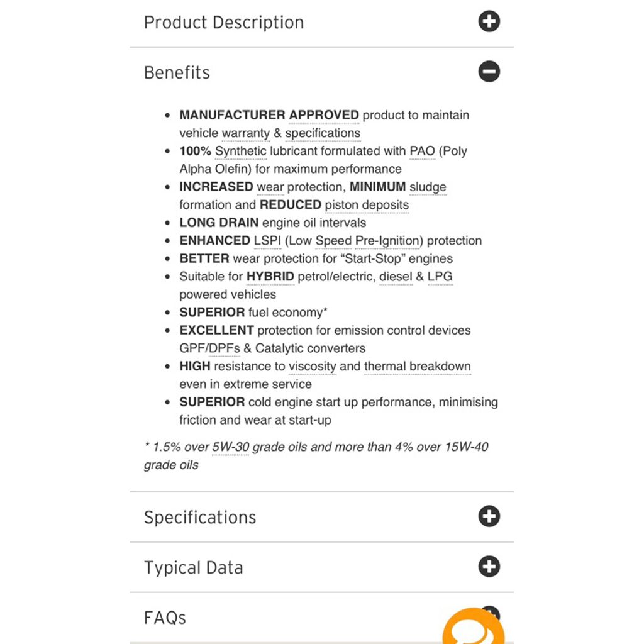Open the Specifications section heading
Screen dimensions: 644x644
click(x=200, y=517)
